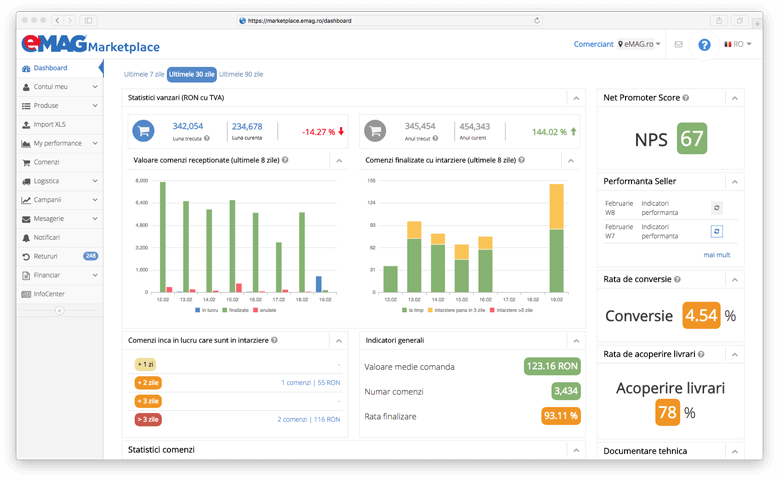Open the blue help question-mark button
The height and width of the screenshot is (480, 780).
point(704,45)
